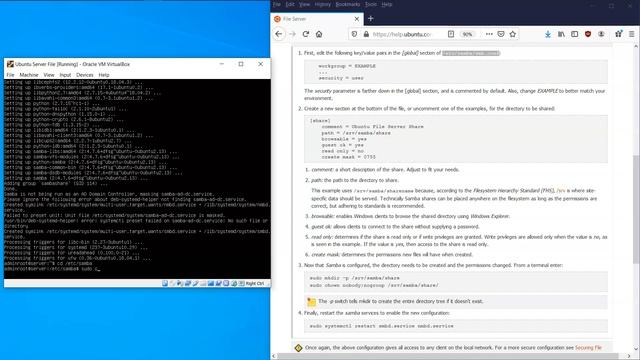Open Firefox Bookmarks menu

(347, 4)
